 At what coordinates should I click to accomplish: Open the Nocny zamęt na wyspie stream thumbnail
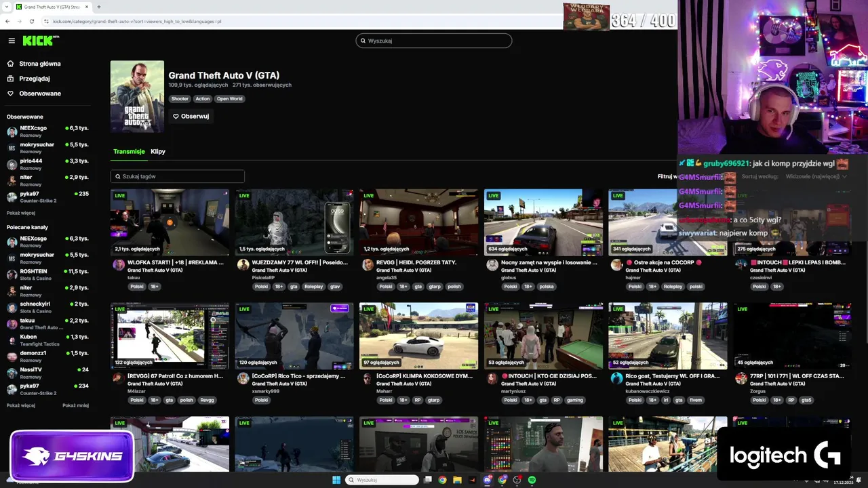543,222
